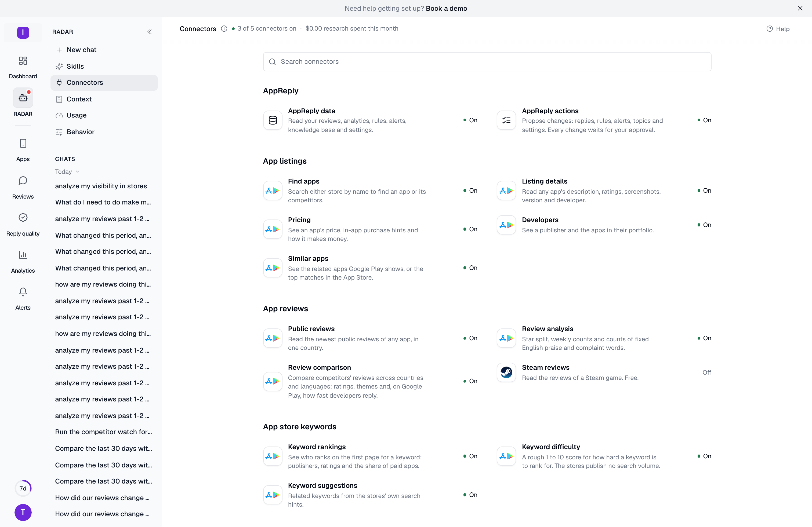Open the Analytics bar chart icon
Image resolution: width=812 pixels, height=527 pixels.
coord(23,255)
